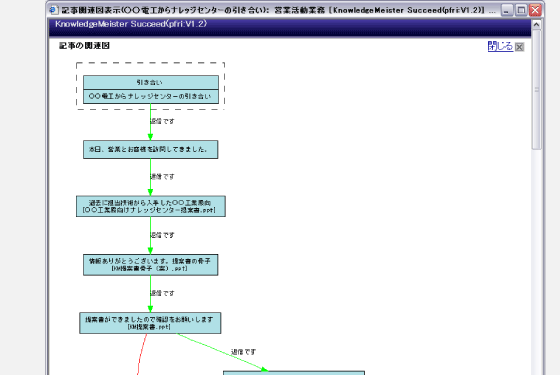Open the node about visiting the customer
This screenshot has height=375, width=560.
click(150, 149)
